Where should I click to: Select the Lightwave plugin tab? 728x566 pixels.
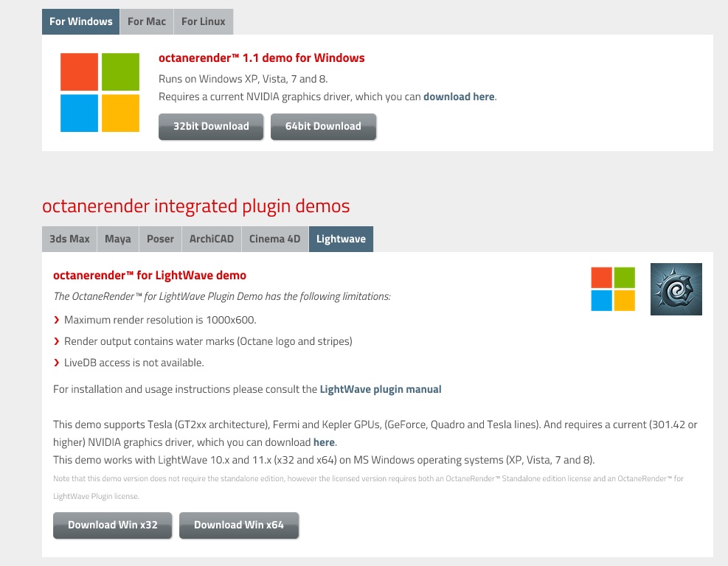click(x=341, y=239)
